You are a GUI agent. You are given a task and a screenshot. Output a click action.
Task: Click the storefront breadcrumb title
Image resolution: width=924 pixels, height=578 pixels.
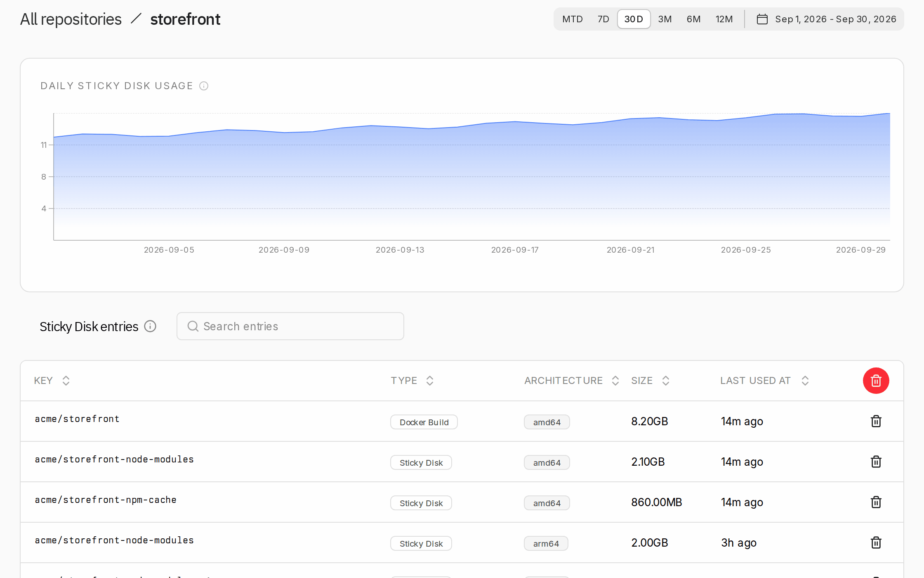(x=185, y=19)
